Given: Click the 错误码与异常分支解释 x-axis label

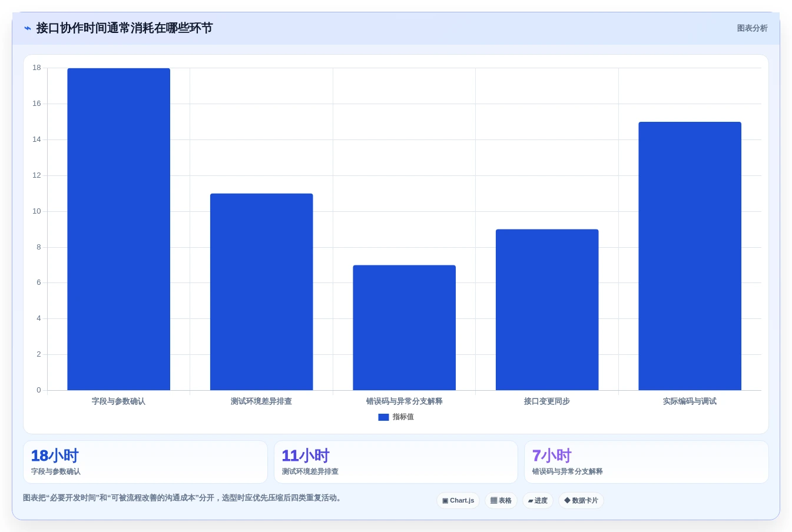Looking at the screenshot, I should (405, 401).
